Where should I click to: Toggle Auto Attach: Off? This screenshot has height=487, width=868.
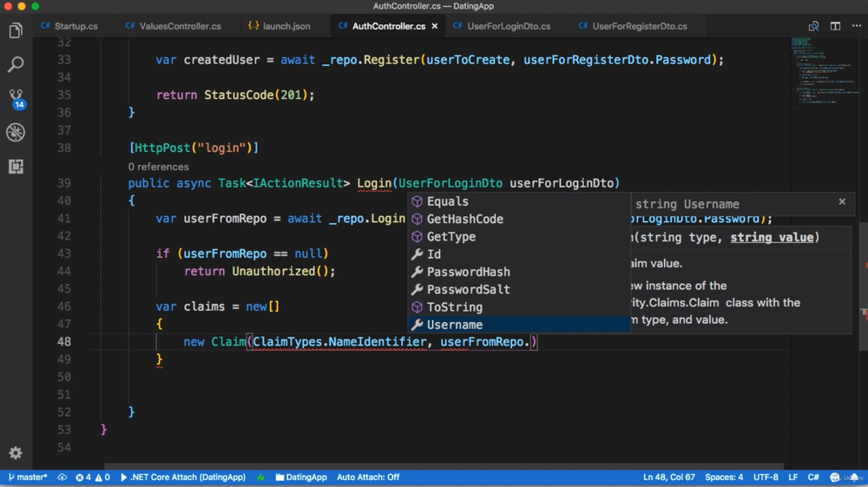[x=368, y=477]
